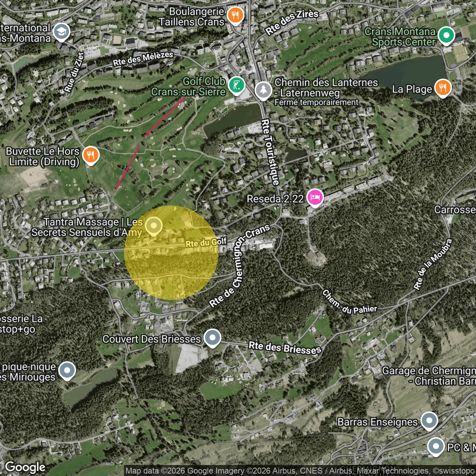The width and height of the screenshot is (476, 476).
Task: Click the Buvette Le Hors Limite (Driving) label
Action: pyautogui.click(x=43, y=157)
